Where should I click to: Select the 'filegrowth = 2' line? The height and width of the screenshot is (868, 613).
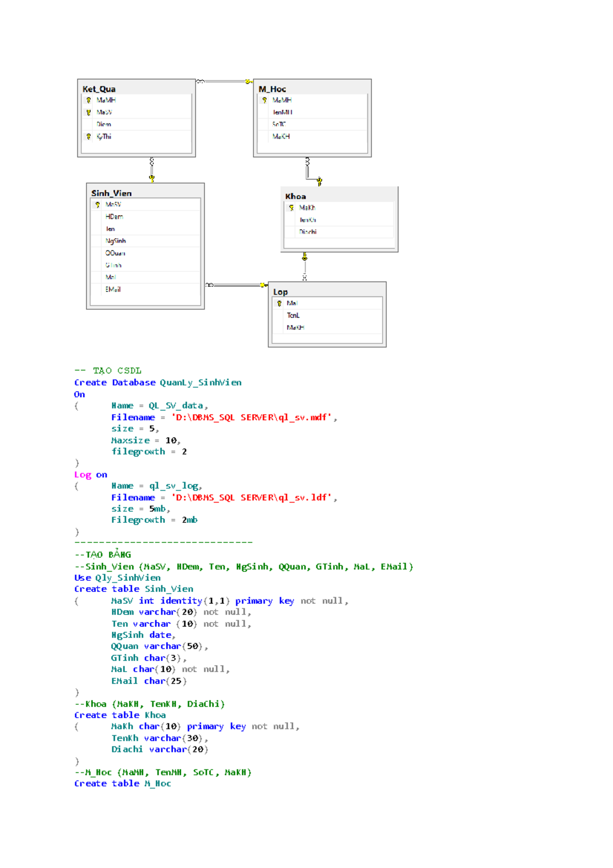(149, 451)
